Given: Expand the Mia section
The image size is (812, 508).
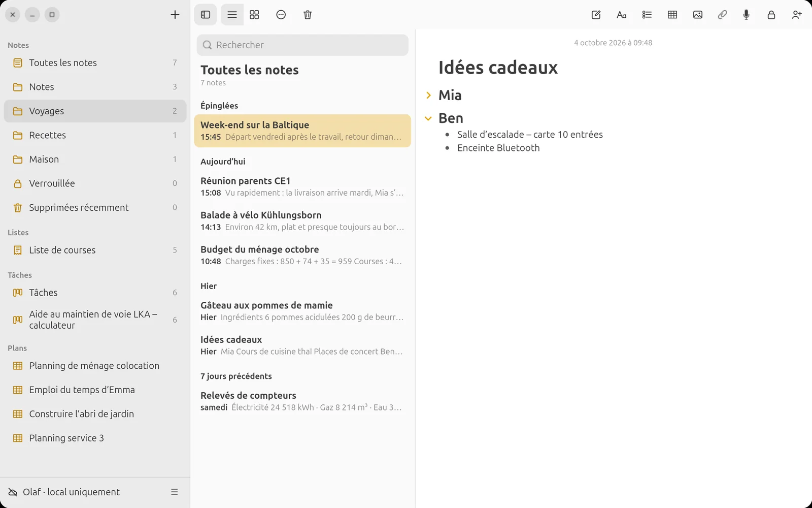Looking at the screenshot, I should pyautogui.click(x=428, y=95).
